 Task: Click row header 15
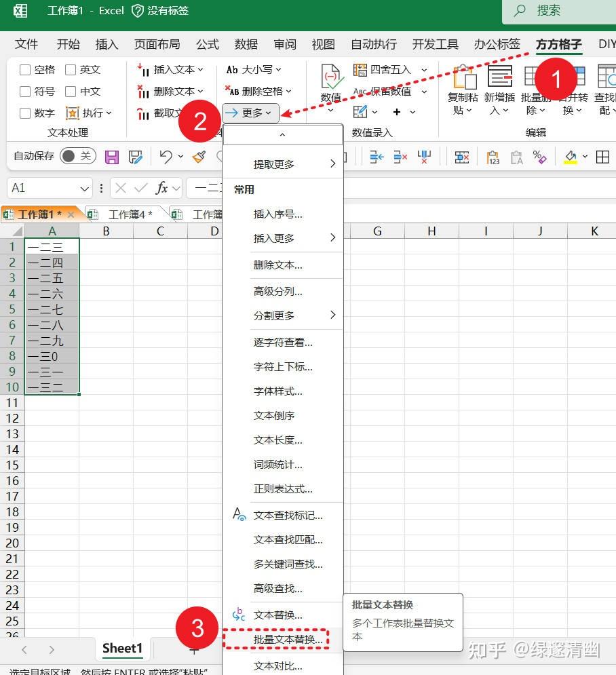pyautogui.click(x=12, y=465)
